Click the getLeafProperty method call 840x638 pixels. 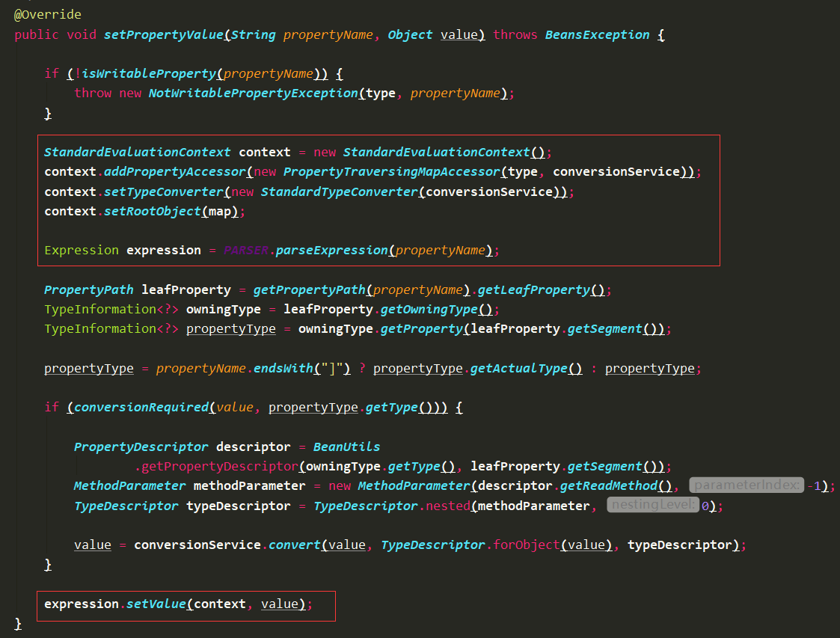533,290
